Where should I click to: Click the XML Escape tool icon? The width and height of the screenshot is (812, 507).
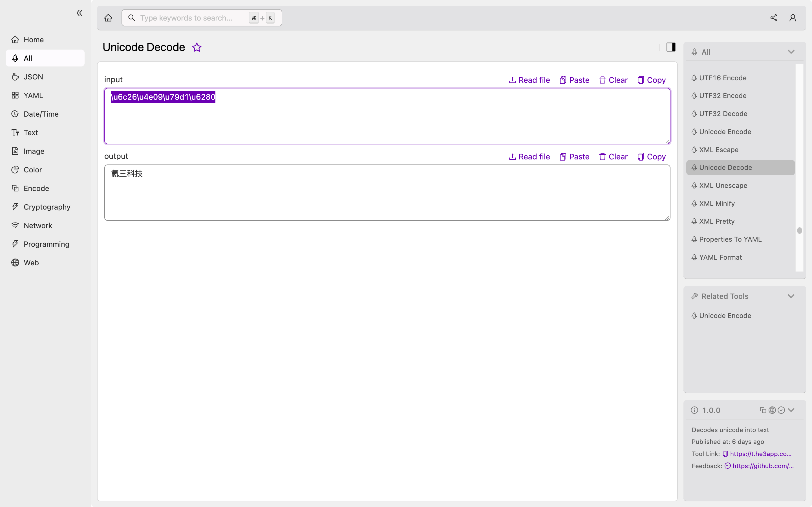pyautogui.click(x=694, y=150)
